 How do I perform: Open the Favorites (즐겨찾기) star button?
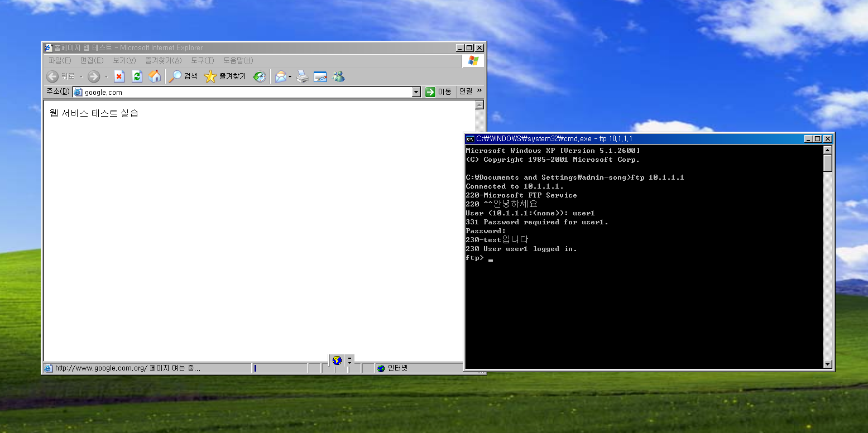[x=225, y=76]
